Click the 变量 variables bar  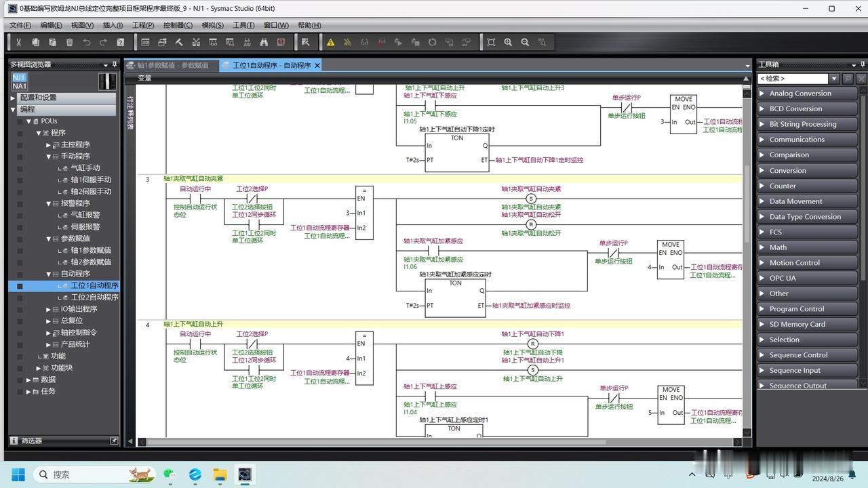click(144, 78)
